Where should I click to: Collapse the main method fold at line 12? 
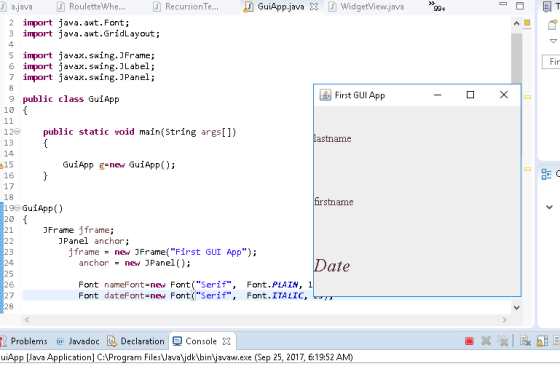click(x=17, y=132)
